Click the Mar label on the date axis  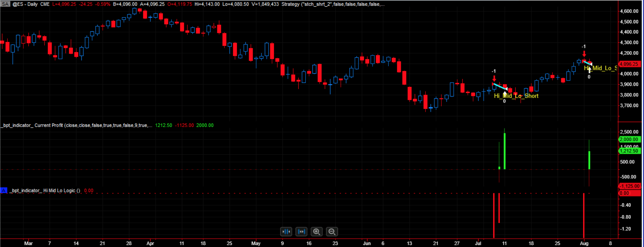coord(28,243)
